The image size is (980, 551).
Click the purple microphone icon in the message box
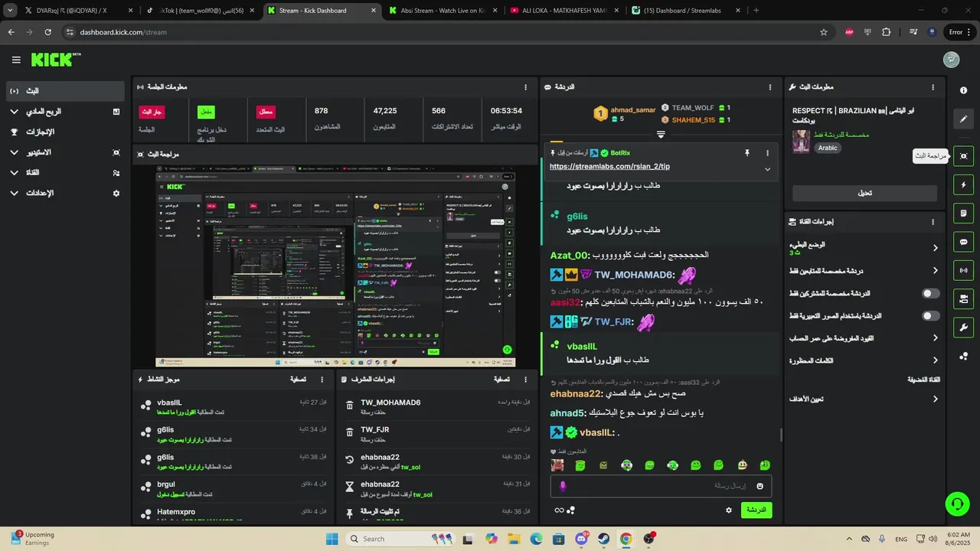pos(563,486)
